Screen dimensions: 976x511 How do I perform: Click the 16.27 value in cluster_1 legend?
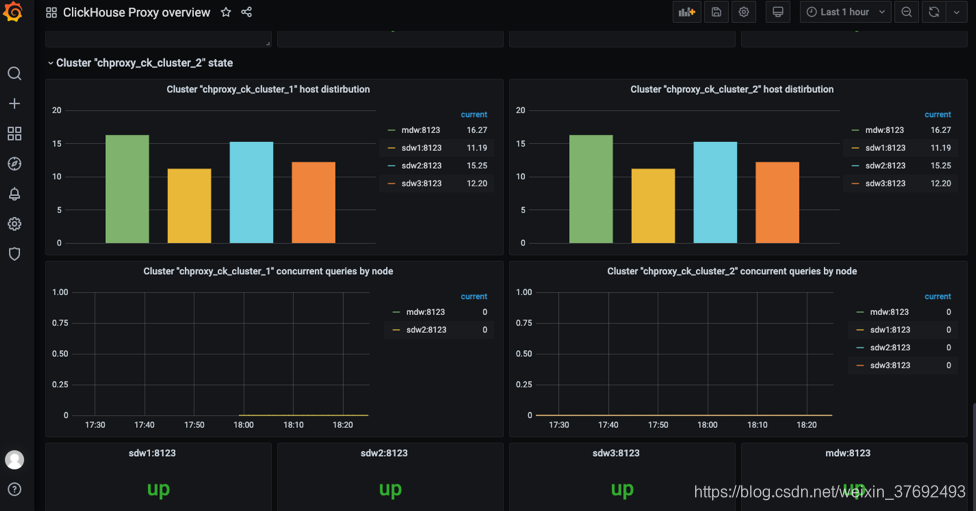(x=477, y=130)
